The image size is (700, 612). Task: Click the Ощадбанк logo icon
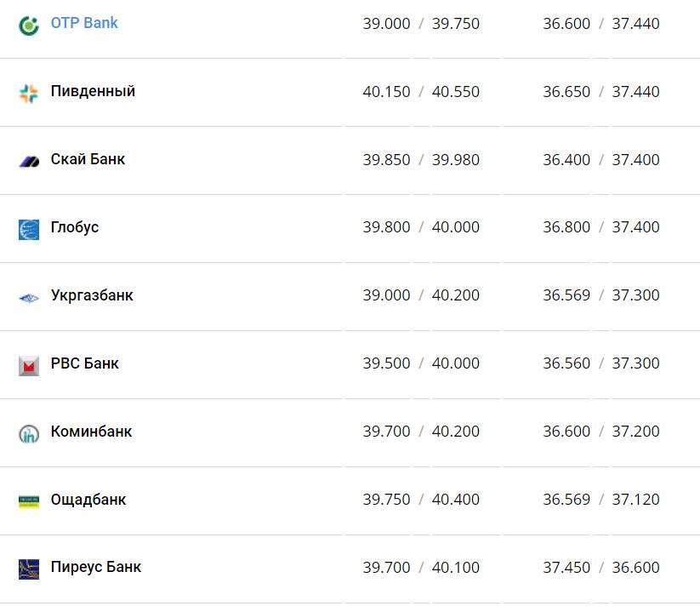click(x=29, y=501)
